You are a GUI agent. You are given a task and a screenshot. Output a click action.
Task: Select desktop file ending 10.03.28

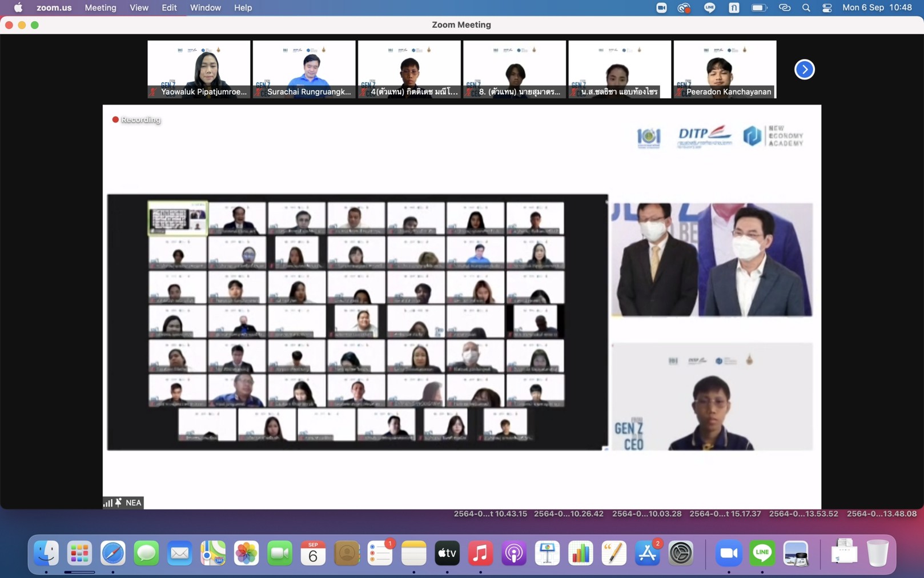tap(646, 513)
